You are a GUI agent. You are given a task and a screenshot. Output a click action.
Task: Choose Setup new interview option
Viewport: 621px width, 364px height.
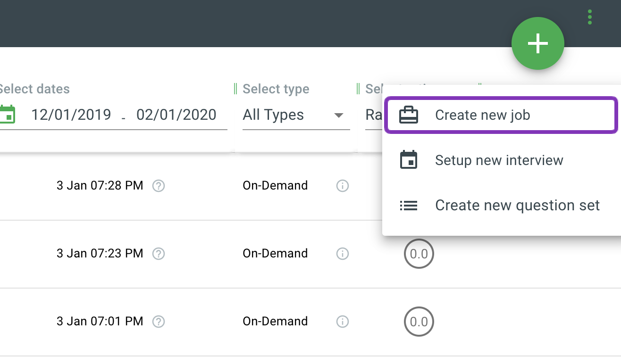[499, 160]
